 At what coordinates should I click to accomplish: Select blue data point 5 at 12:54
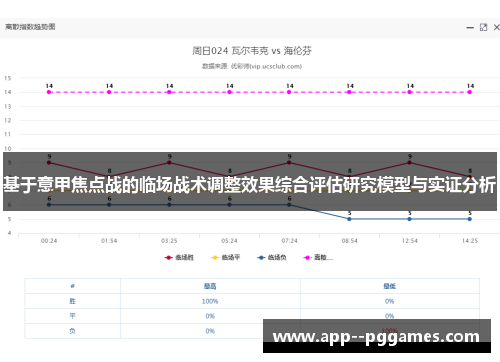(x=409, y=219)
